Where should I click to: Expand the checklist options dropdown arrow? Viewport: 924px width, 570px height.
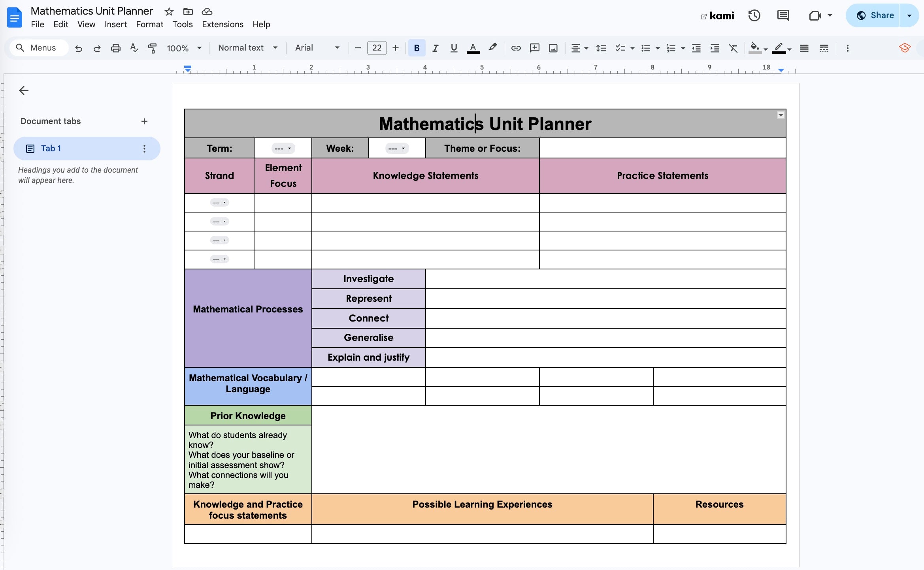(x=632, y=49)
